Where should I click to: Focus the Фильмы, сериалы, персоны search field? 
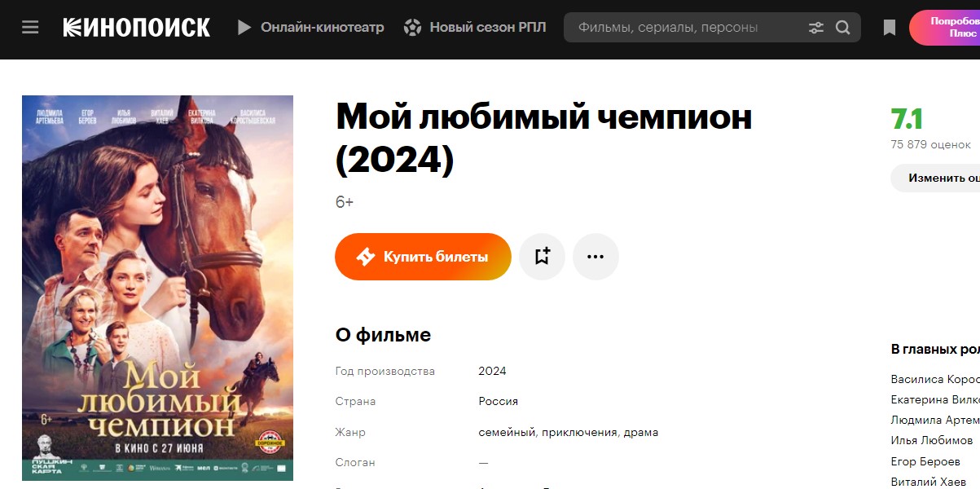[684, 28]
